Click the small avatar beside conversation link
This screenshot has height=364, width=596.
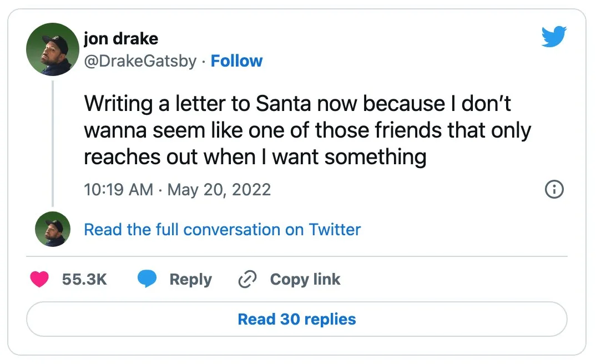click(53, 229)
